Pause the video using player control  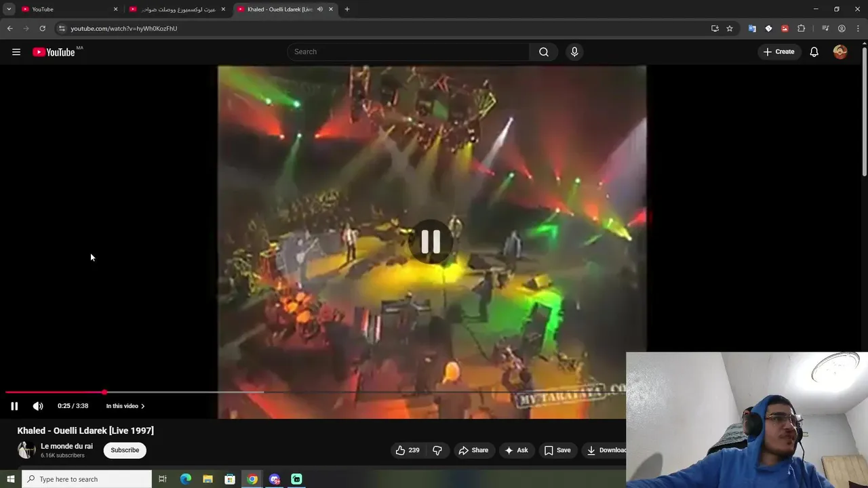coord(14,406)
